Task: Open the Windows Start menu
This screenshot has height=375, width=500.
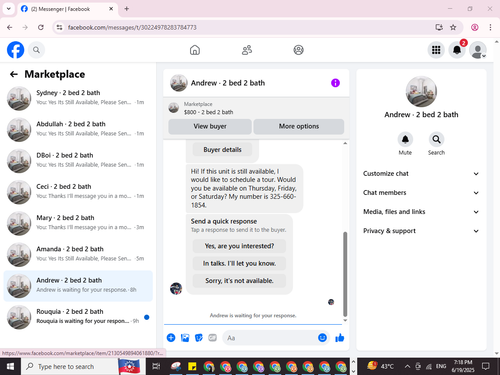Action: [10, 366]
